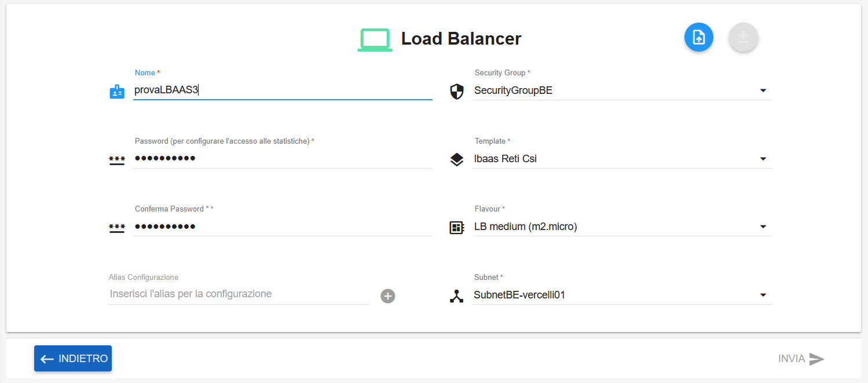Viewport: 868px width, 383px height.
Task: Submit the form with INVIA
Action: tap(801, 359)
